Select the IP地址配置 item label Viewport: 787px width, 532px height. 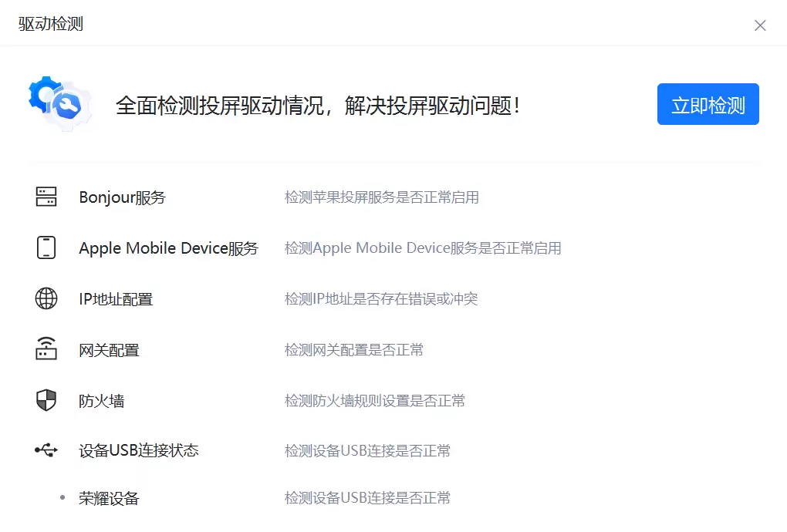116,299
